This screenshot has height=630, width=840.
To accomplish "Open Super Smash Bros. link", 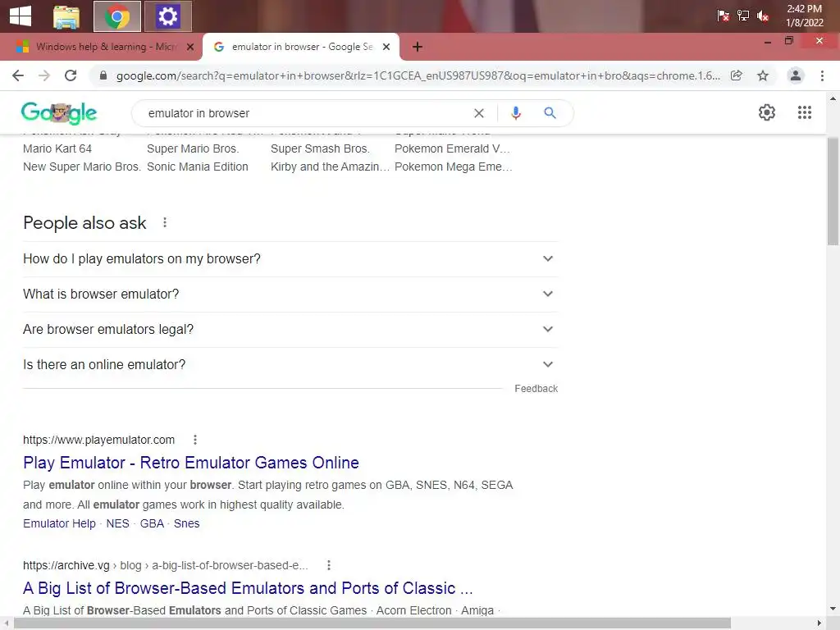I will click(321, 148).
